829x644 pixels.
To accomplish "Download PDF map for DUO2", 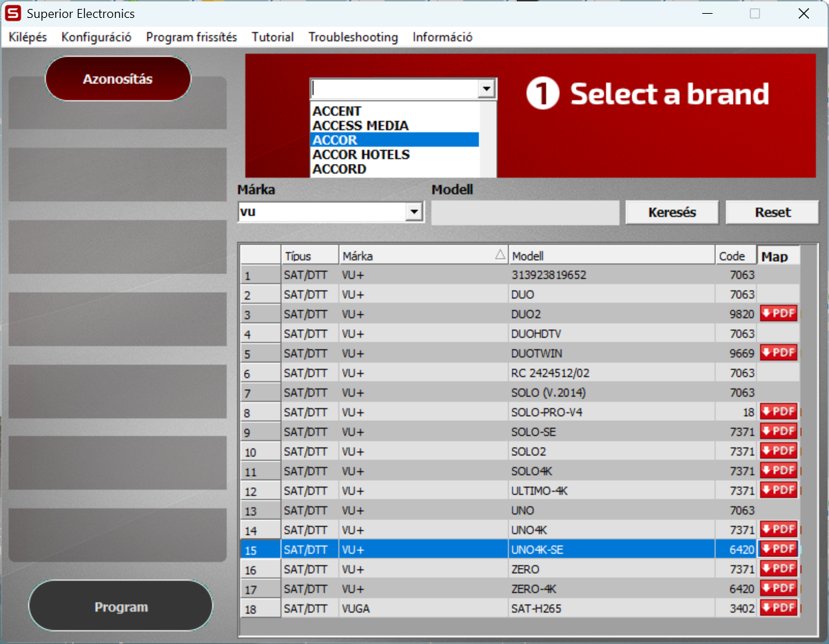I will 779,313.
